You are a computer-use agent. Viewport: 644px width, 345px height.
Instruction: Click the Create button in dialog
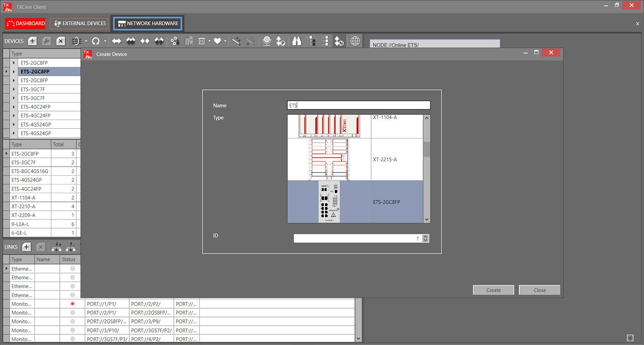click(x=494, y=290)
